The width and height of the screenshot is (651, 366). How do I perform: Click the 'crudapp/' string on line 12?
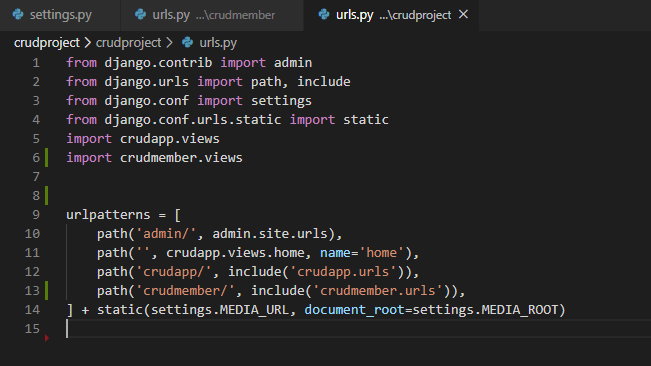coord(174,272)
